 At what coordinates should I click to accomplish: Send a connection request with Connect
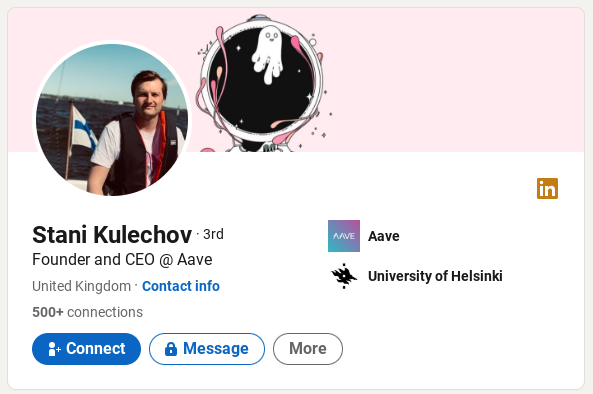point(87,349)
